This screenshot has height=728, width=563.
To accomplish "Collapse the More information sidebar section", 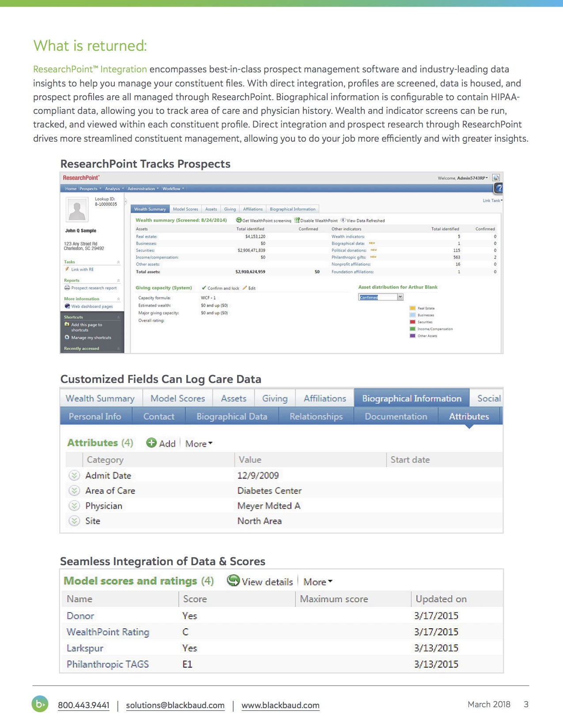I will coord(118,299).
